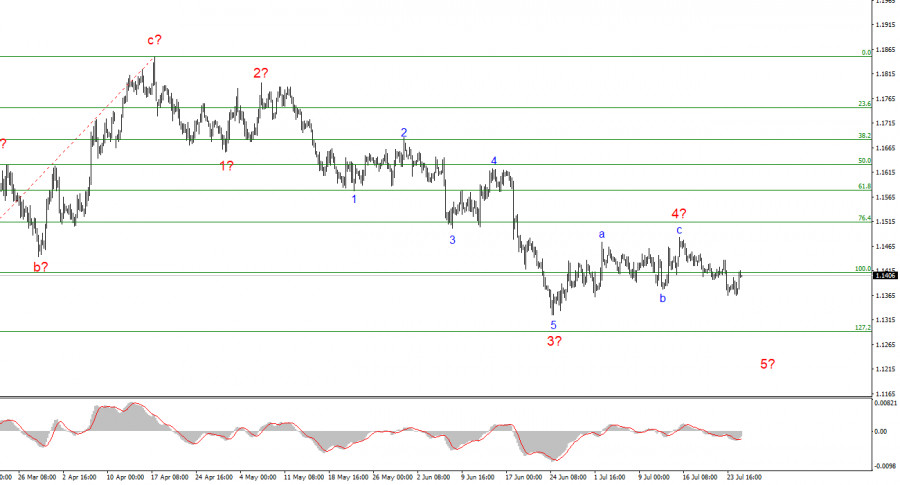Click the "16 Jul 08:00" time axis label
900x485 pixels.
[700, 477]
